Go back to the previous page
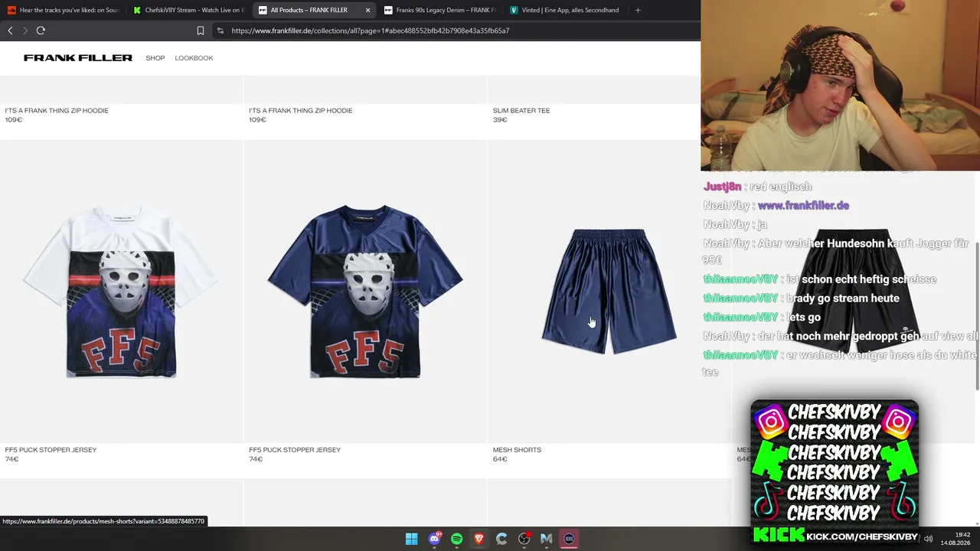The width and height of the screenshot is (980, 551). tap(10, 31)
